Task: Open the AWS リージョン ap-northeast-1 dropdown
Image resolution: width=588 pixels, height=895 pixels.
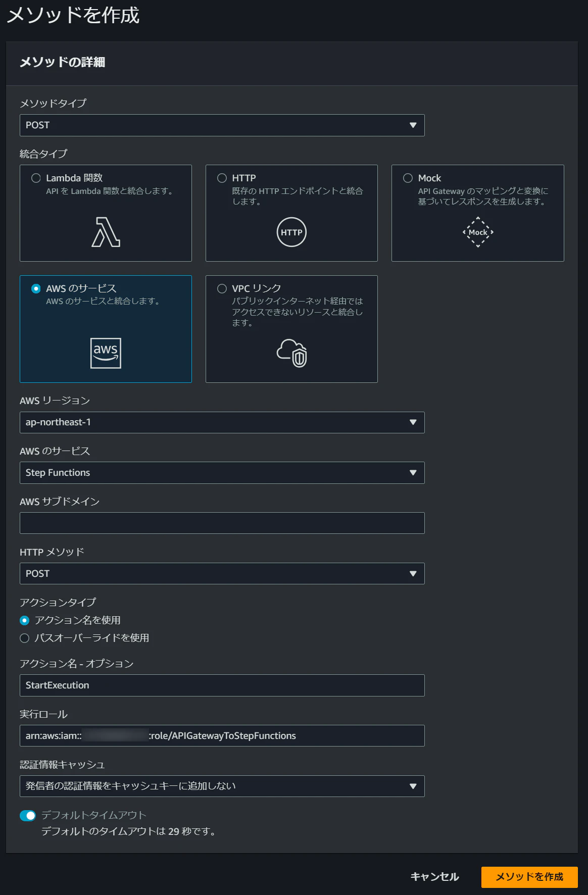Action: point(222,422)
